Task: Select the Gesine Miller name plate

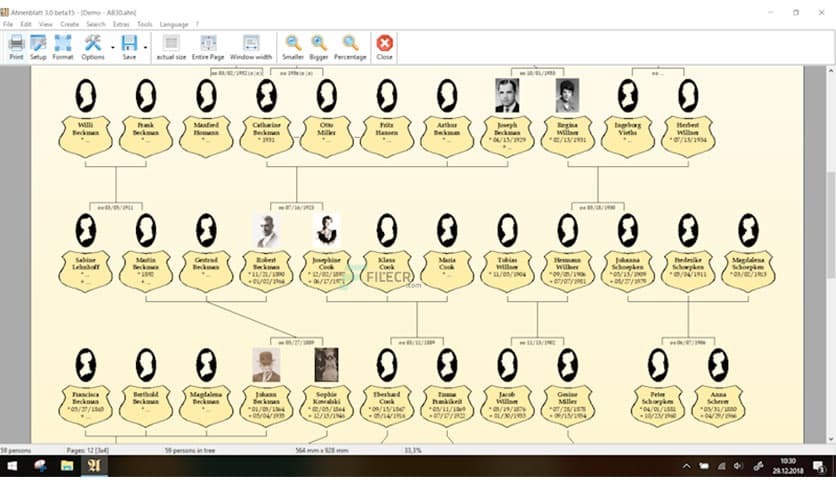Action: (567, 405)
